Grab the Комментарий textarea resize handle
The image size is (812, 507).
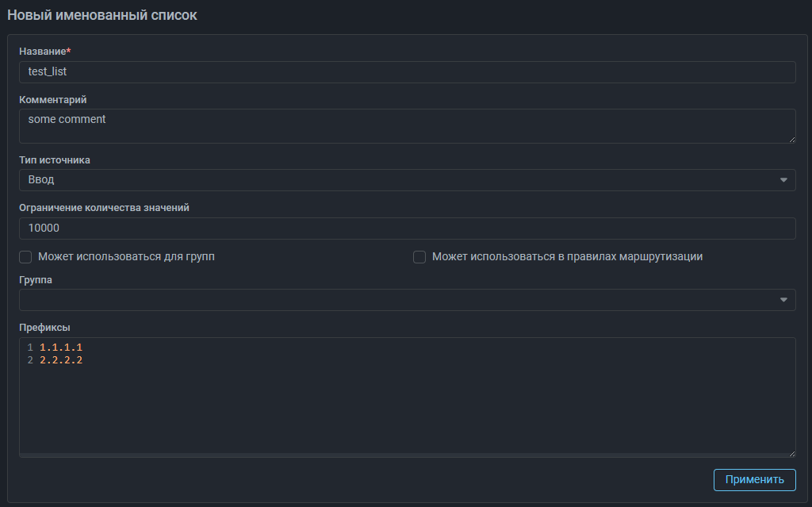(x=791, y=139)
